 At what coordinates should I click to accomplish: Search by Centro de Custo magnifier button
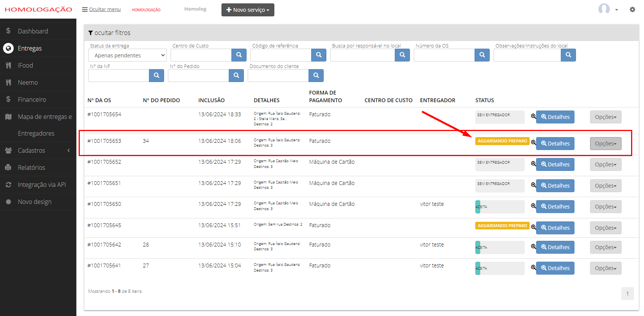[239, 55]
